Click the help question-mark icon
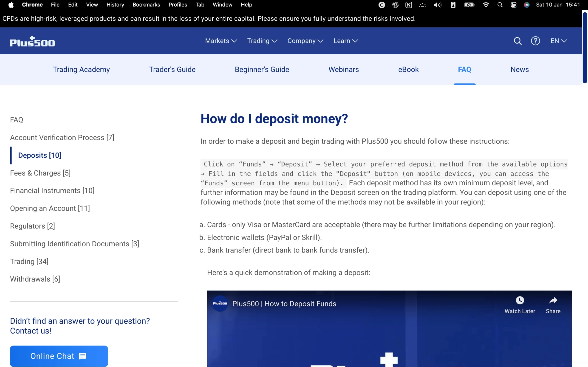 [x=536, y=41]
